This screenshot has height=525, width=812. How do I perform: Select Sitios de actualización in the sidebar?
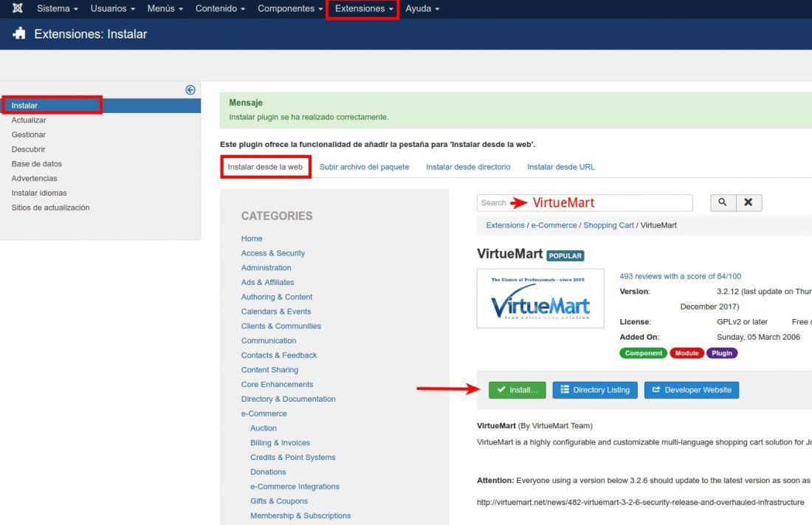[50, 207]
